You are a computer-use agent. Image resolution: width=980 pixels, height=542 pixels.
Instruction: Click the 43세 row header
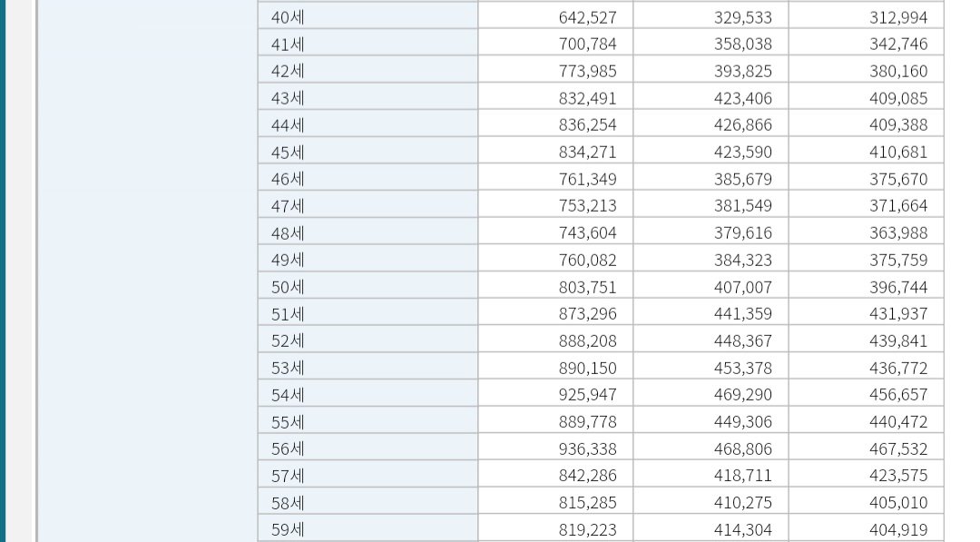[368, 97]
